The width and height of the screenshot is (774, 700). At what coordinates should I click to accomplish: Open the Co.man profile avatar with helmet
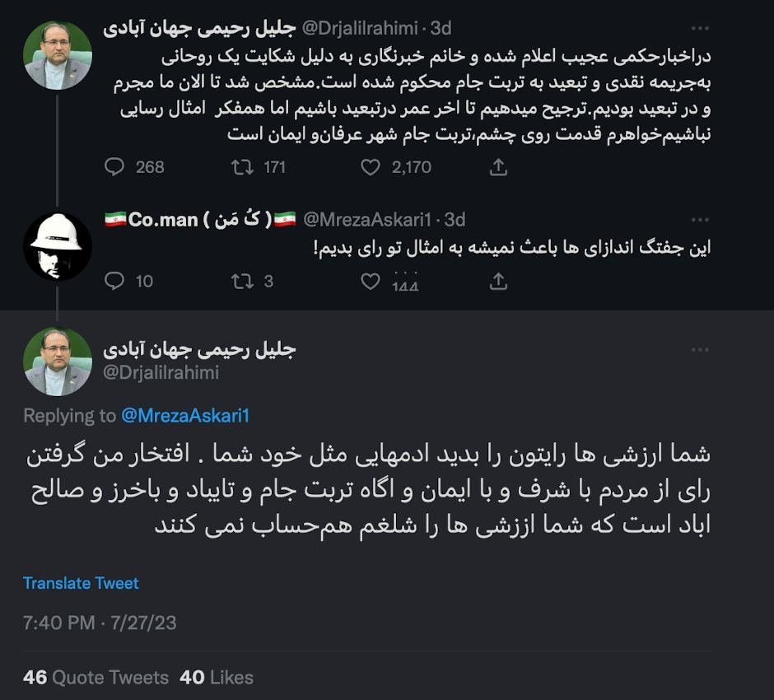[x=58, y=245]
